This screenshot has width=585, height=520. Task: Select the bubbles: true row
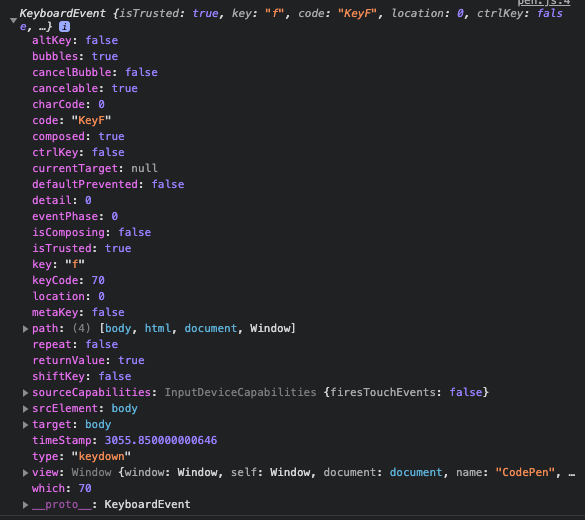click(75, 56)
